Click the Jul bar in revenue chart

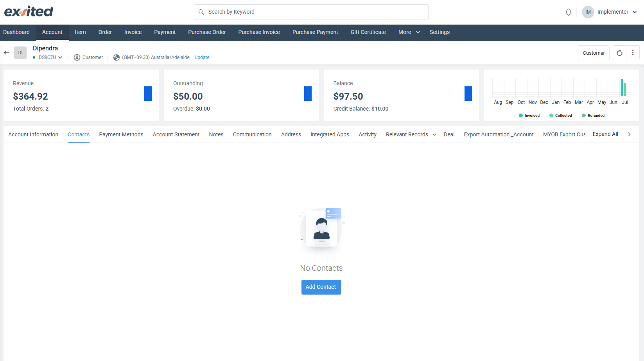point(624,88)
